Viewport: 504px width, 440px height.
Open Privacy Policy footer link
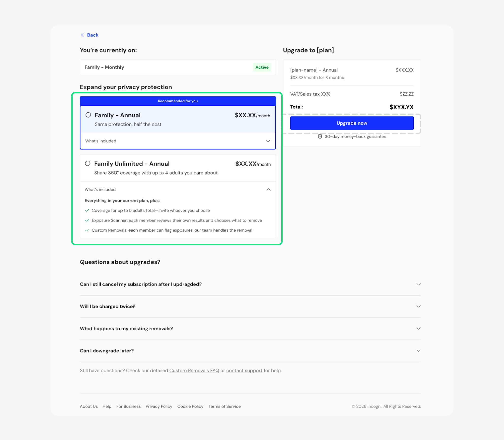tap(159, 406)
